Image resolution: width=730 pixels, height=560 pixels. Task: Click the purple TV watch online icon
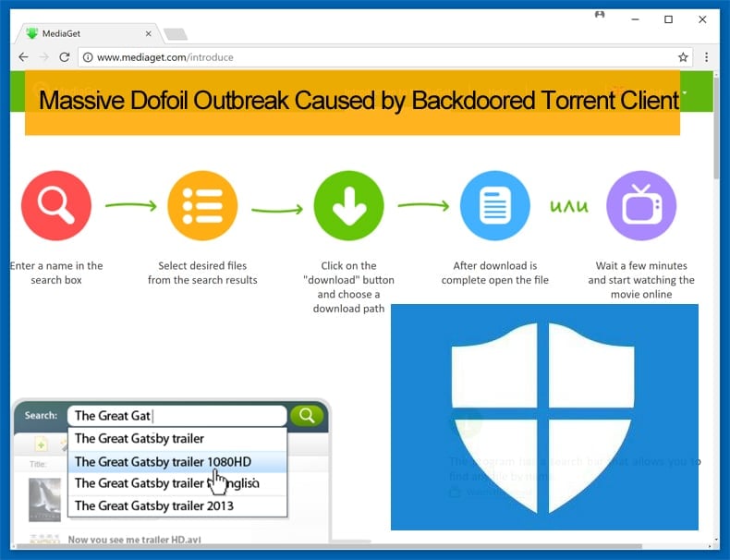(x=641, y=205)
